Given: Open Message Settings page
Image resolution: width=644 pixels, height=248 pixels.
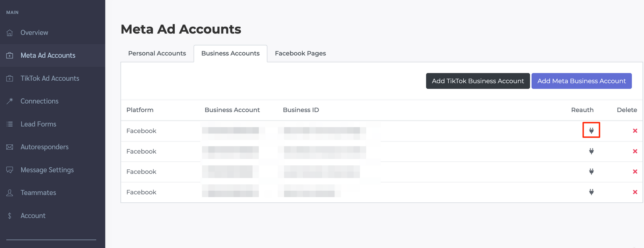Looking at the screenshot, I should (x=47, y=170).
